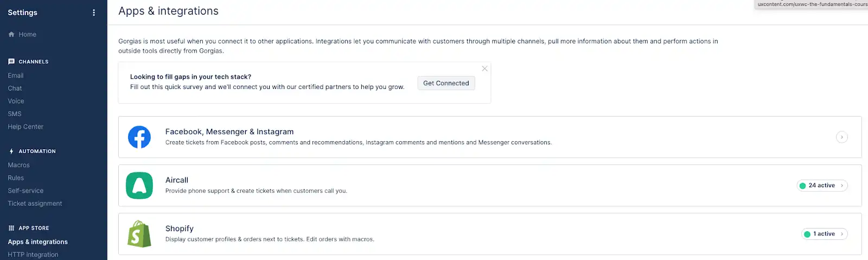Click the Home house icon

[11, 34]
